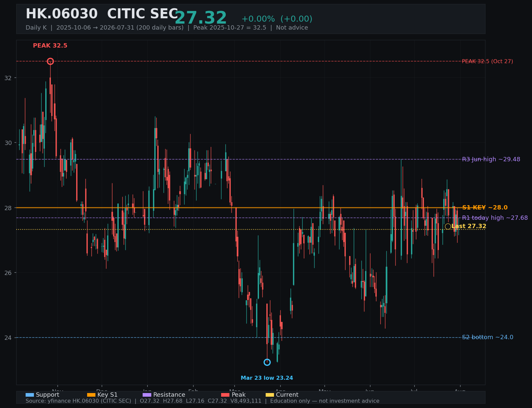Click the purple Resistance legend swatch
This screenshot has width=532, height=408.
(147, 395)
